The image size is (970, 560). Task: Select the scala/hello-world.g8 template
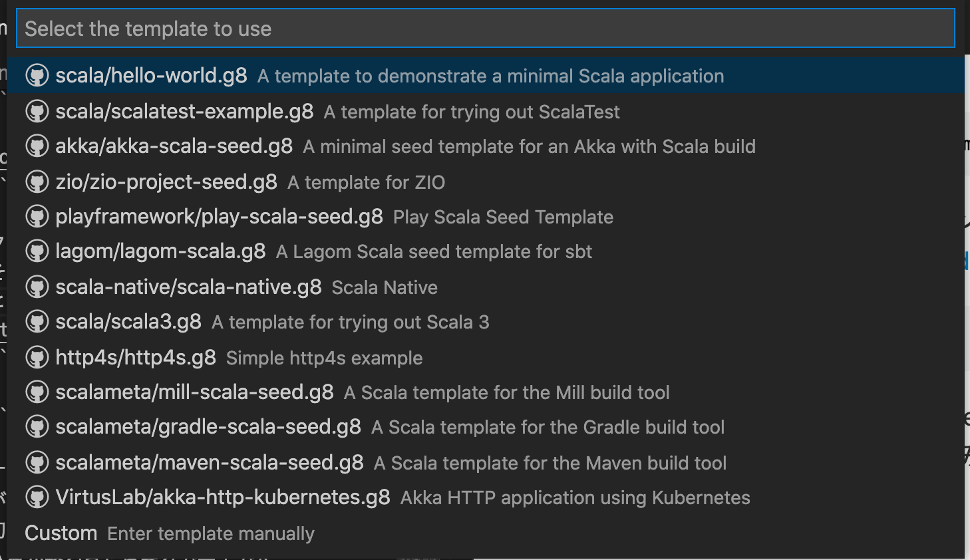[150, 75]
